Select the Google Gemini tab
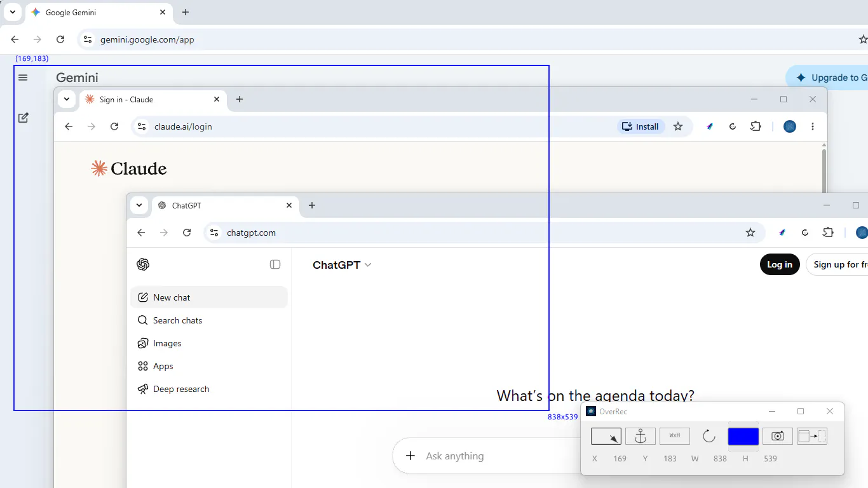This screenshot has height=488, width=868. click(99, 13)
